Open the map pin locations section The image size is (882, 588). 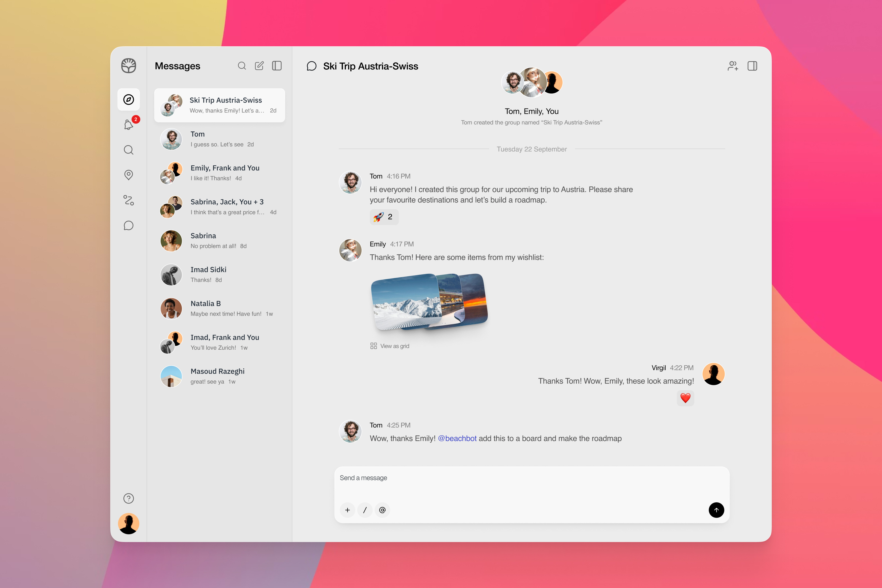tap(129, 175)
